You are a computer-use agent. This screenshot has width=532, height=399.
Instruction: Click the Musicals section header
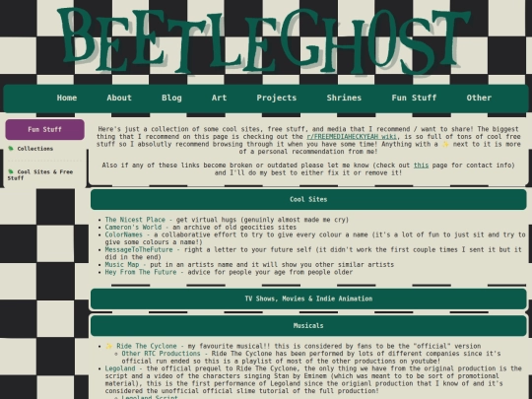point(308,326)
